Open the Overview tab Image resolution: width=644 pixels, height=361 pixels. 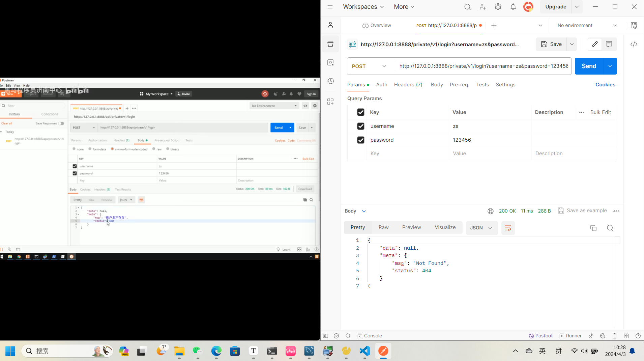(377, 25)
